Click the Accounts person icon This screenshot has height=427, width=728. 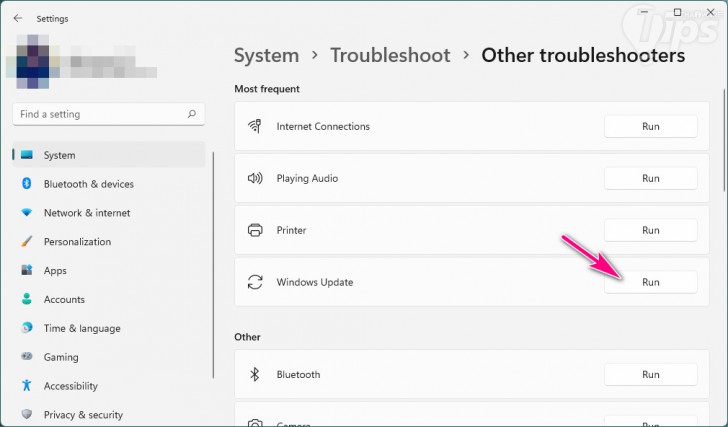[x=27, y=298]
